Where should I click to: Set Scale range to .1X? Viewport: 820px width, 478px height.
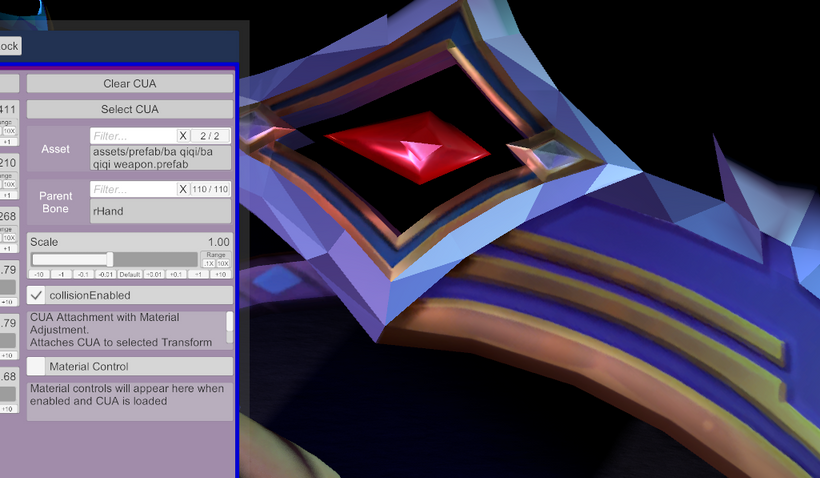tap(209, 264)
